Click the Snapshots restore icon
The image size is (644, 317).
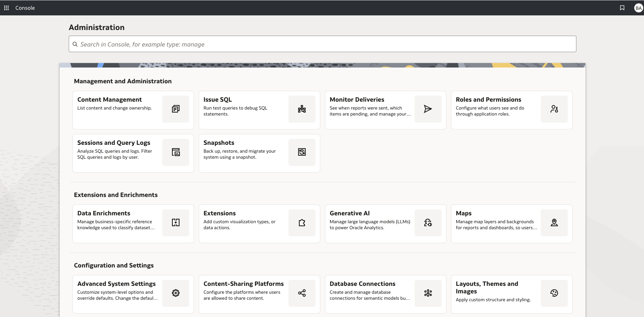pos(302,152)
